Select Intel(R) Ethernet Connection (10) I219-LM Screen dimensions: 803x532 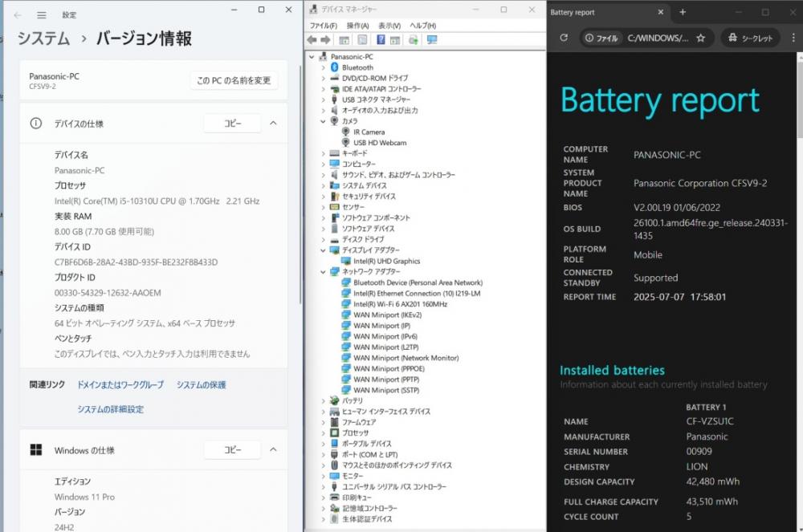(x=417, y=293)
